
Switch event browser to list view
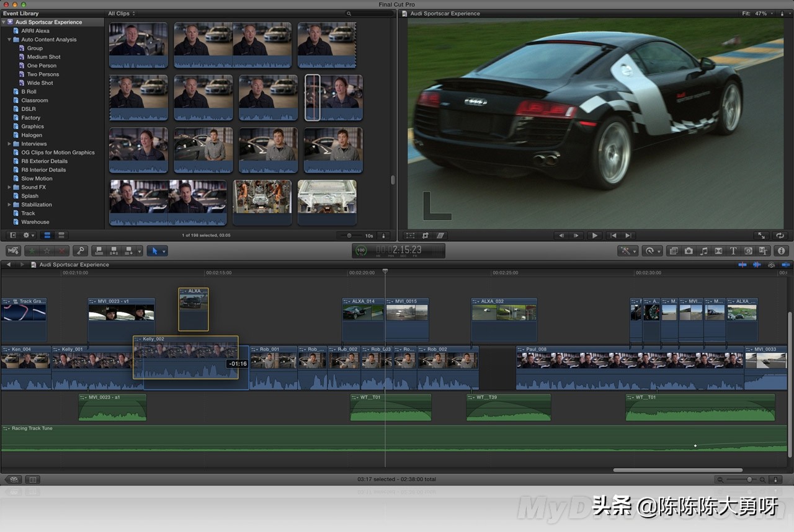click(61, 236)
